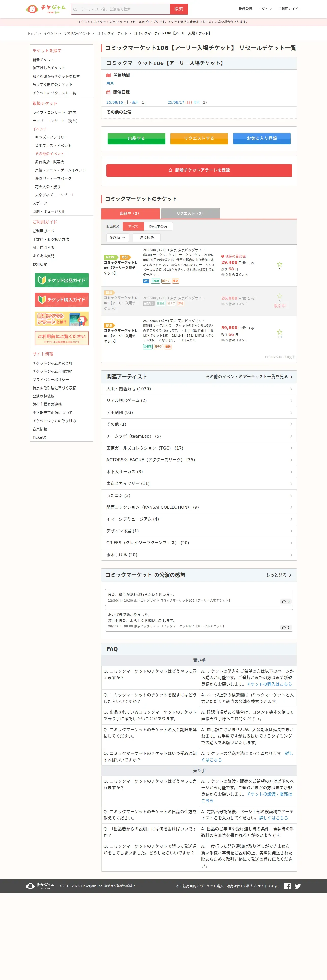The height and width of the screenshot is (980, 327).
Task: Expand リアル脱出ゲーム (2) row
Action: point(199,401)
